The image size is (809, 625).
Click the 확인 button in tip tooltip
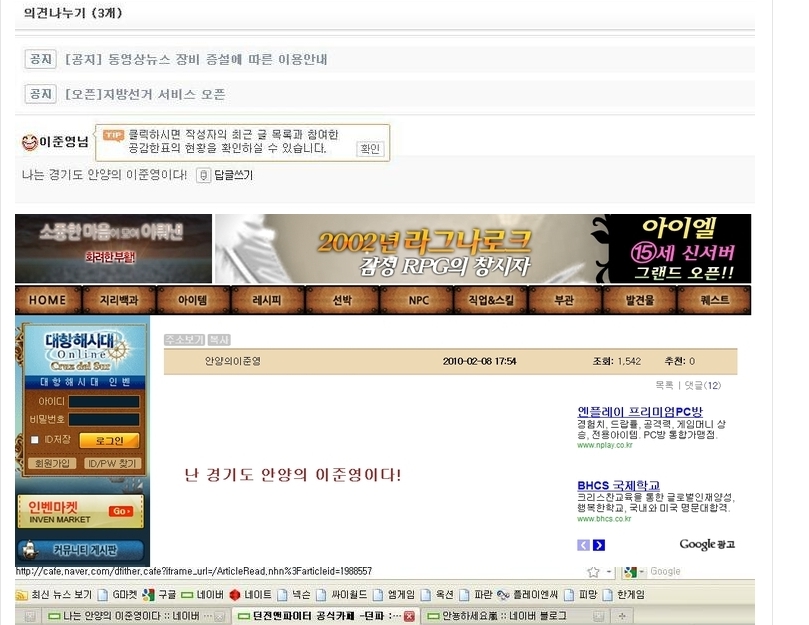tap(370, 149)
